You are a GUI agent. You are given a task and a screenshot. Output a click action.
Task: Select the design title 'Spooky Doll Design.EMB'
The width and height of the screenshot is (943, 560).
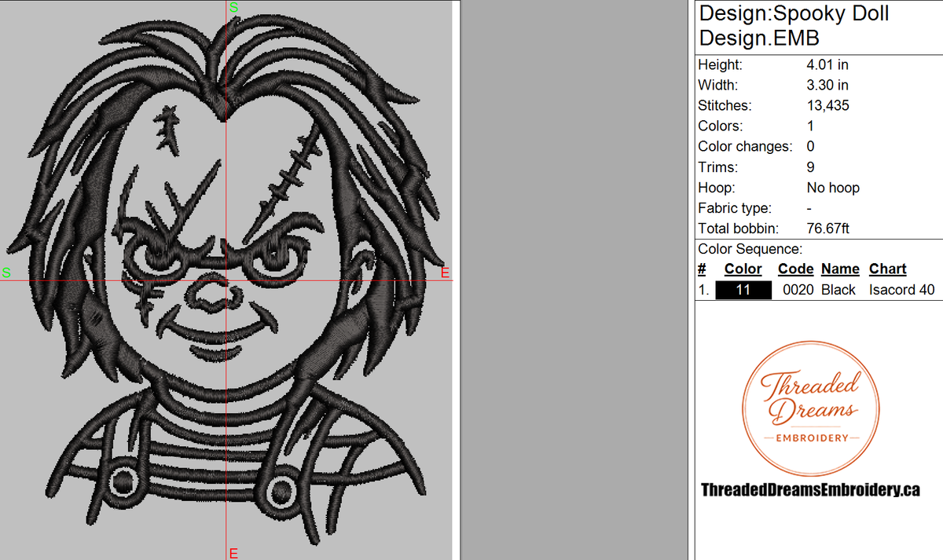coord(794,25)
